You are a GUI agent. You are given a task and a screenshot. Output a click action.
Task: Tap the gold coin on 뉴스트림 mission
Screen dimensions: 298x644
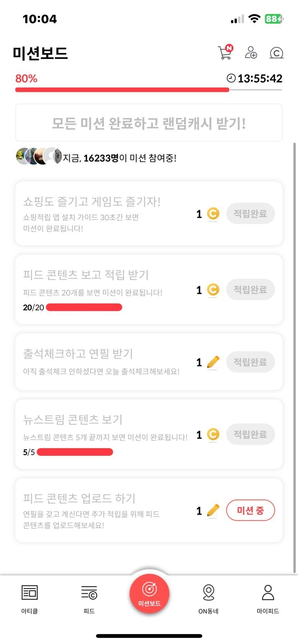click(213, 435)
